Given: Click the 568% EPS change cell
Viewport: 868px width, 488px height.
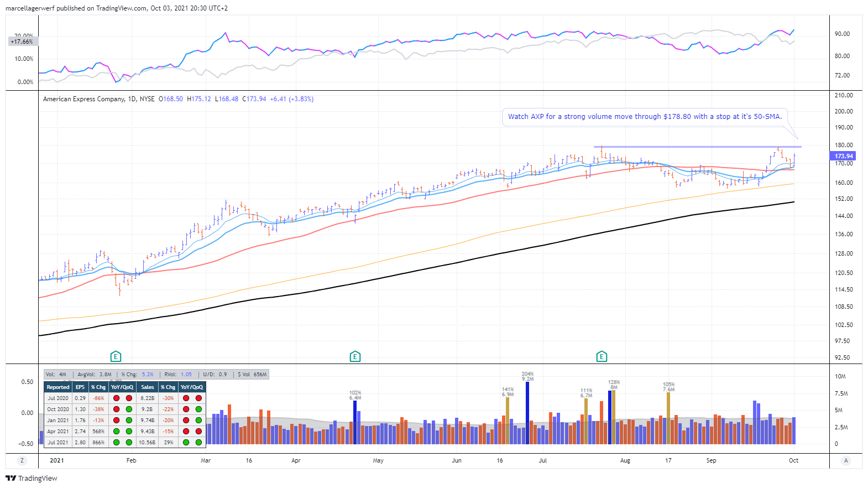Looking at the screenshot, I should [x=98, y=432].
